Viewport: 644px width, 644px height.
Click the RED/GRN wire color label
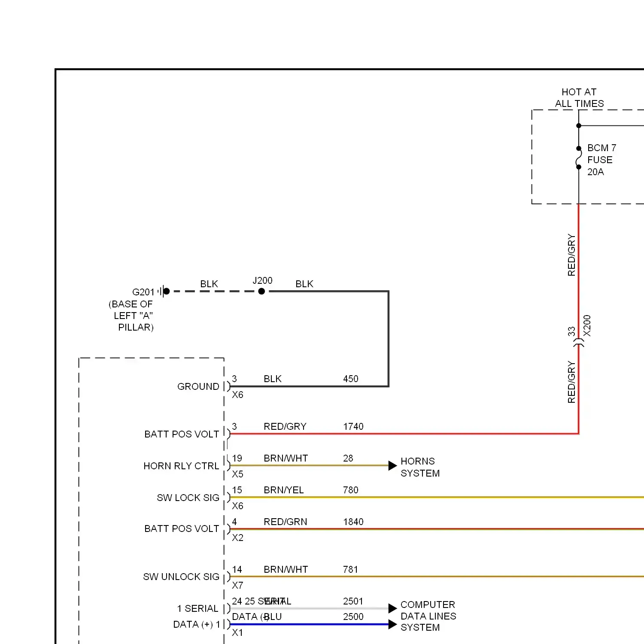pos(286,522)
